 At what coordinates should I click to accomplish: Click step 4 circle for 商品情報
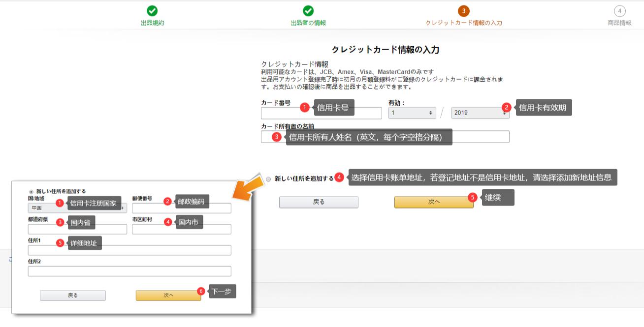619,11
